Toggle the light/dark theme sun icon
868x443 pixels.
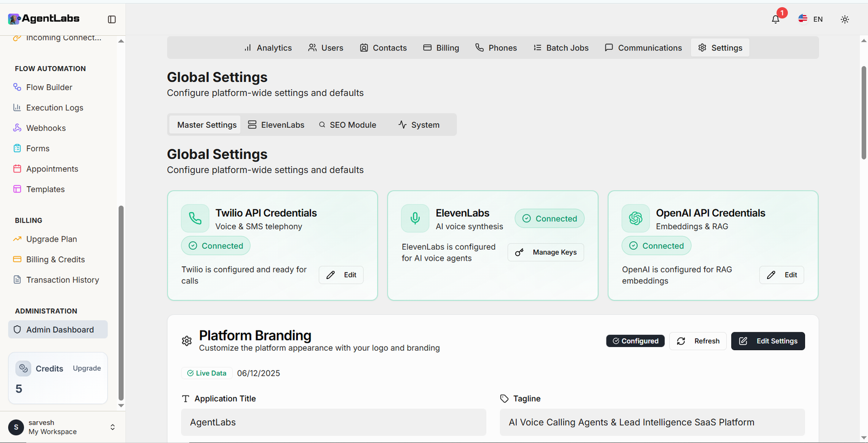point(845,20)
